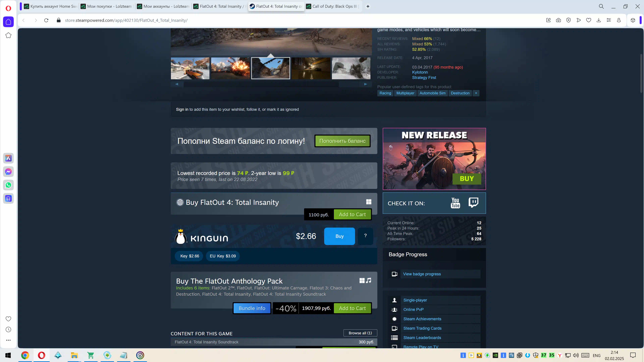Viewport: 644px width, 362px height.
Task: Select the EU Key $3.09 option
Action: tap(223, 256)
